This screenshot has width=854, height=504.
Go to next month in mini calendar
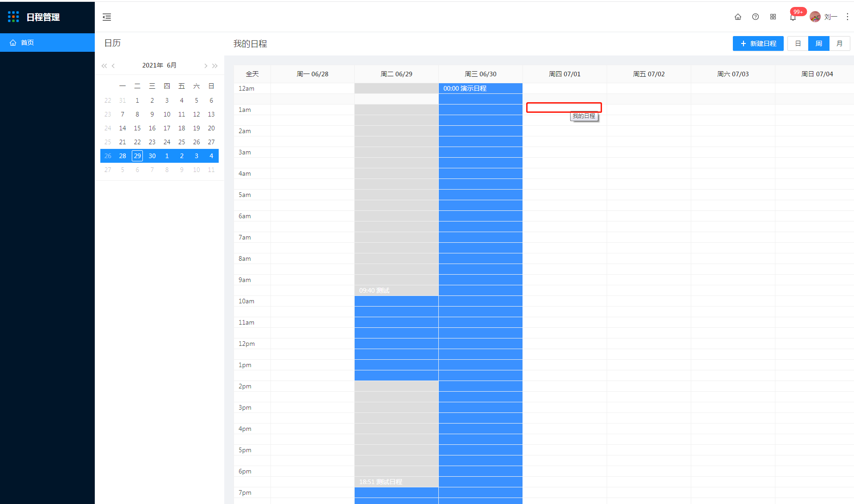pos(206,66)
